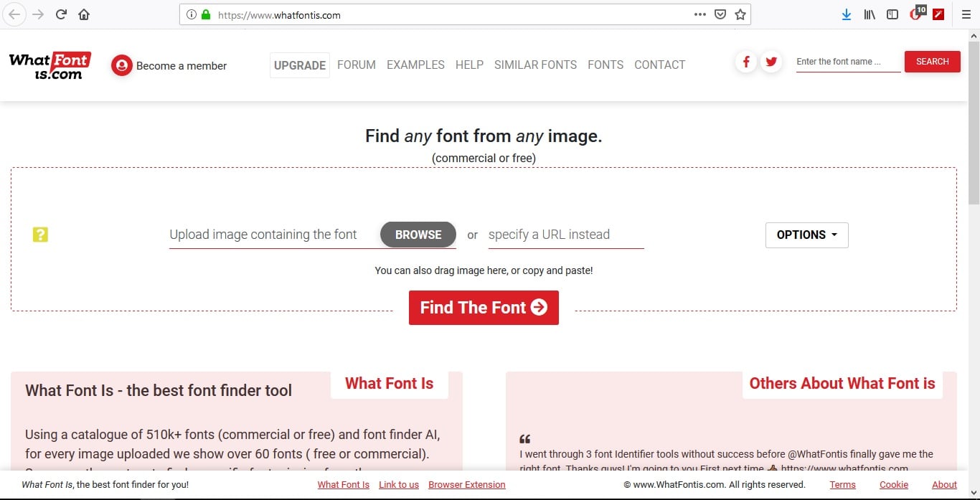Image resolution: width=980 pixels, height=500 pixels.
Task: Open the browser home icon
Action: tap(84, 14)
